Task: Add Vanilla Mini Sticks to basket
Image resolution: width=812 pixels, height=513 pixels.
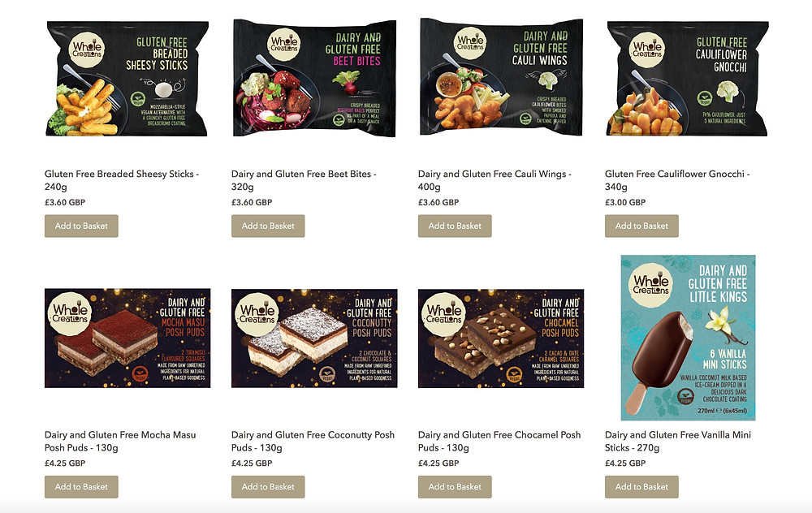Action: 641,486
